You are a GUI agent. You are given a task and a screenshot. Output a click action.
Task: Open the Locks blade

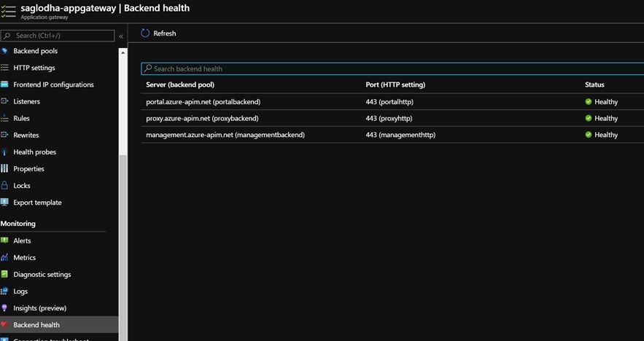pyautogui.click(x=59, y=186)
